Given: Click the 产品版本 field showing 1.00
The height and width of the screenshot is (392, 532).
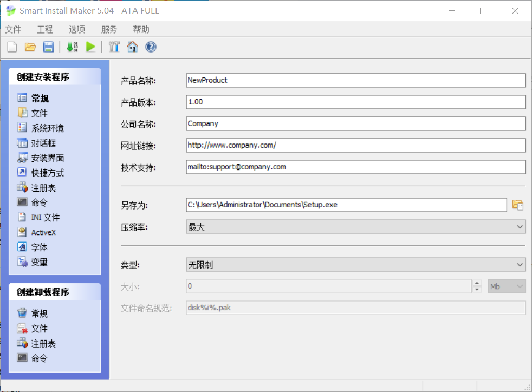Looking at the screenshot, I should pyautogui.click(x=356, y=102).
